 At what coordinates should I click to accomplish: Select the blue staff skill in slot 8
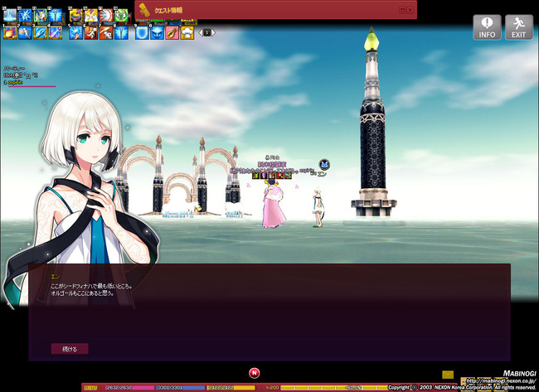[121, 32]
